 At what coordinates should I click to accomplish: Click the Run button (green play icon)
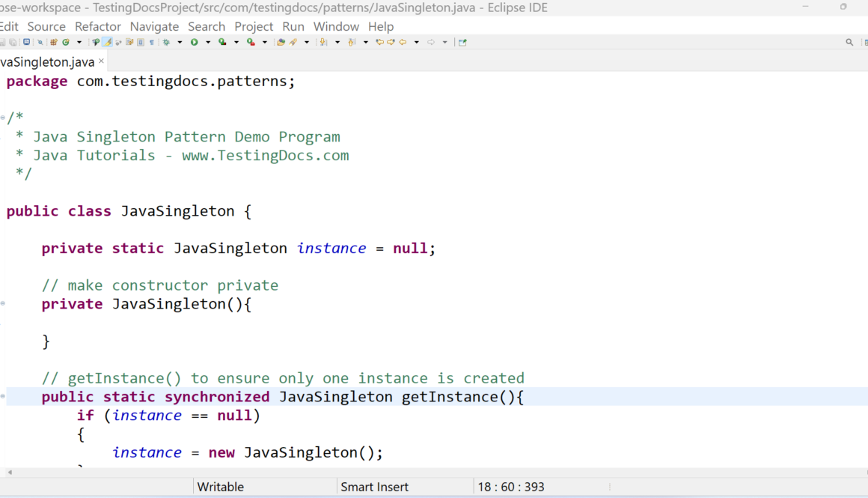pyautogui.click(x=194, y=43)
